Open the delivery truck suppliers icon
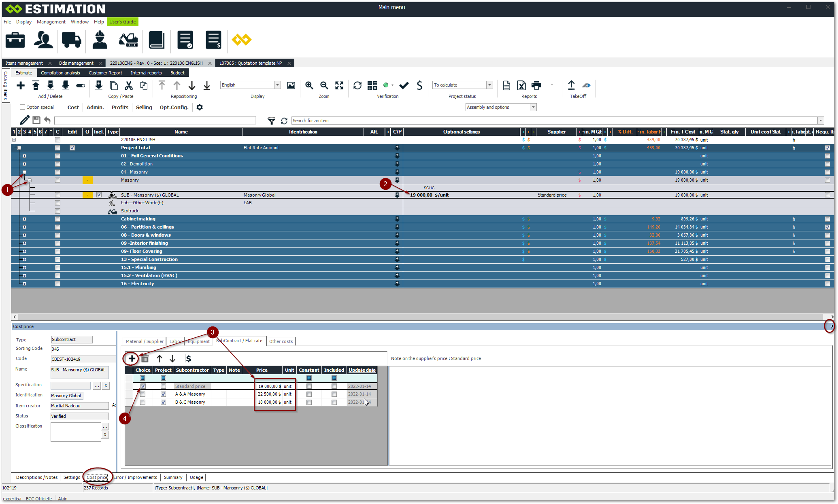The height and width of the screenshot is (504, 838). click(x=71, y=40)
